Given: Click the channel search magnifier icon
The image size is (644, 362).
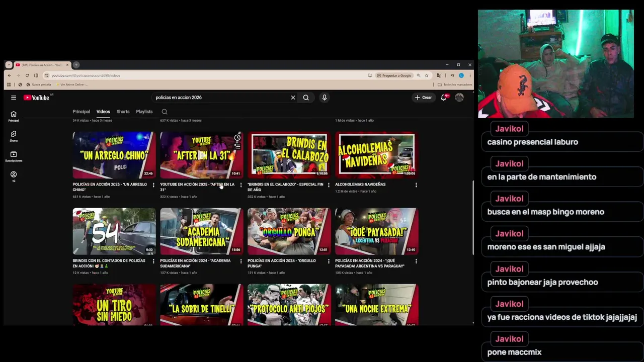Looking at the screenshot, I should pos(165,112).
